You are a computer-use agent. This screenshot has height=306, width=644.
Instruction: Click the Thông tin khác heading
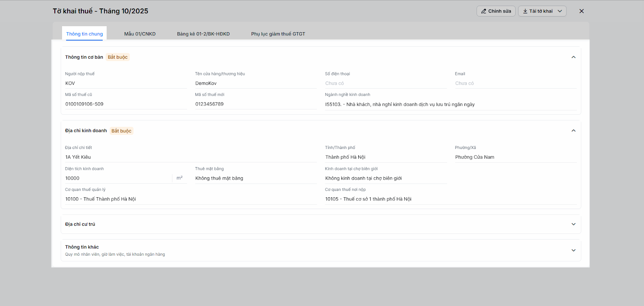[x=82, y=247]
